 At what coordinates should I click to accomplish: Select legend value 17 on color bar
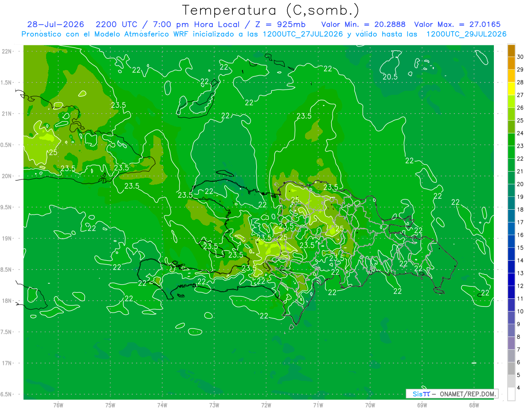pos(520,222)
